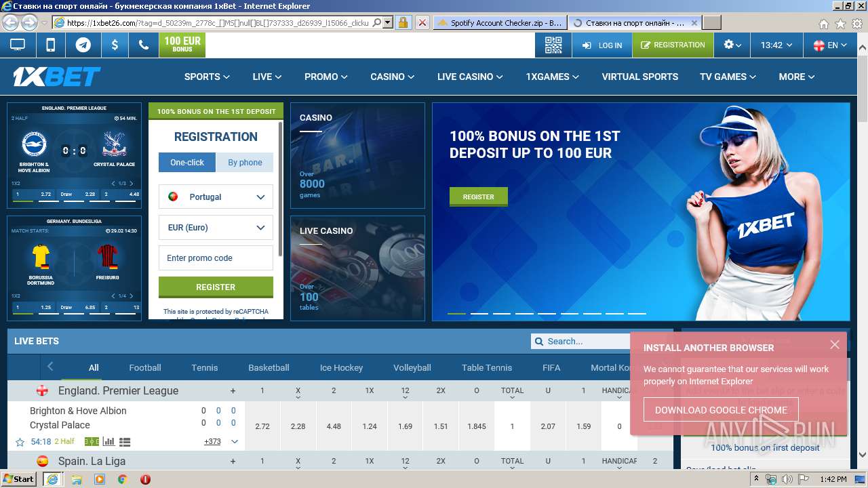Open the Portugal country dropdown
Viewport: 868px width, 488px height.
(x=216, y=197)
